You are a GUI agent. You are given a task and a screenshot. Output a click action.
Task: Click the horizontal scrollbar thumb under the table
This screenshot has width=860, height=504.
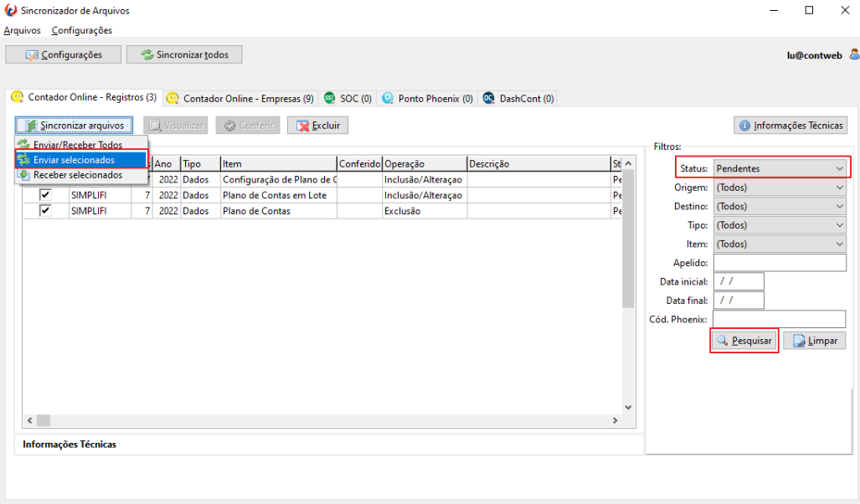click(44, 420)
